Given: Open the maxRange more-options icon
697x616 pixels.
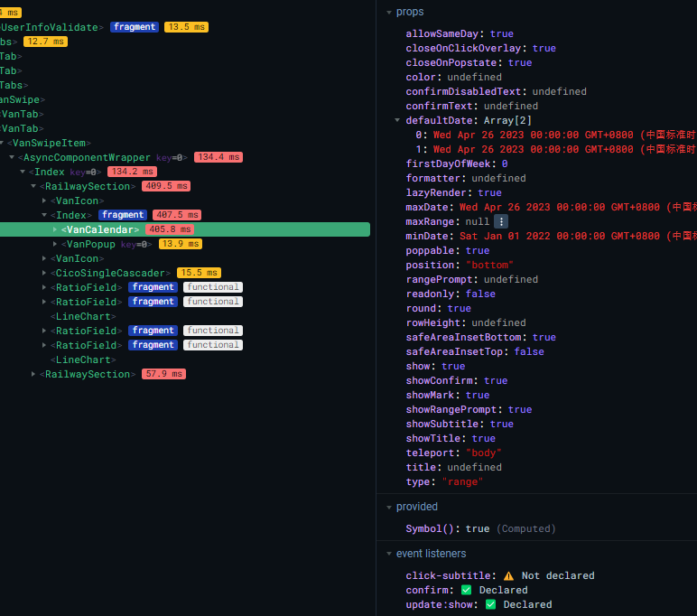Looking at the screenshot, I should pyautogui.click(x=501, y=221).
